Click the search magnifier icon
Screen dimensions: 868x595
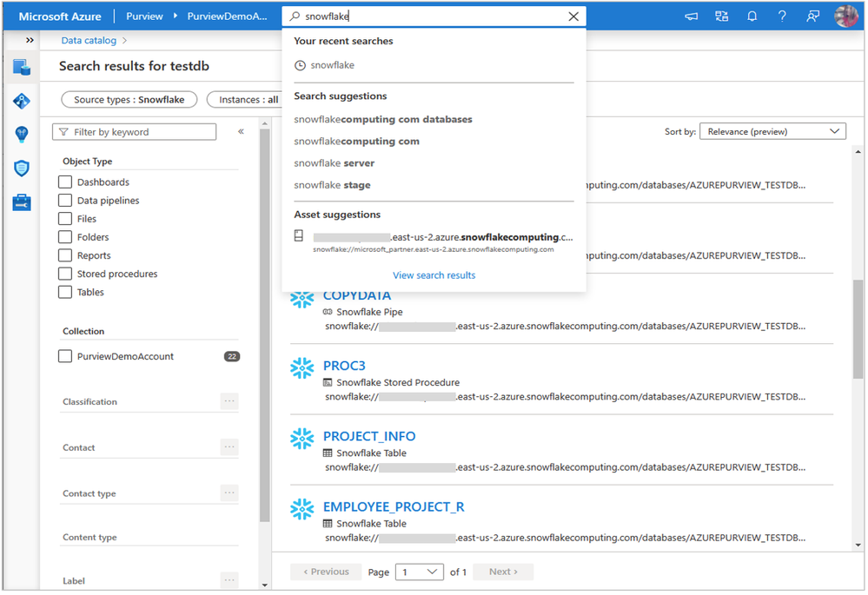pyautogui.click(x=295, y=17)
